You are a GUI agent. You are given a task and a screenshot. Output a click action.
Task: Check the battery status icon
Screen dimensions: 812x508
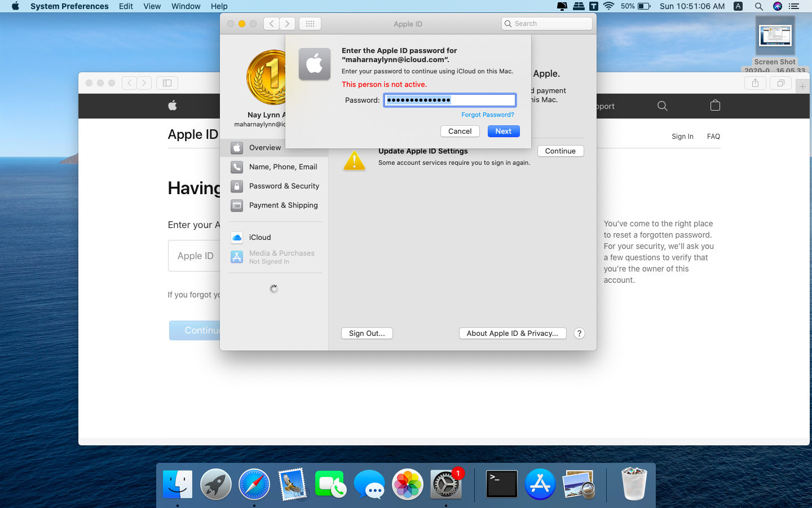[x=644, y=6]
